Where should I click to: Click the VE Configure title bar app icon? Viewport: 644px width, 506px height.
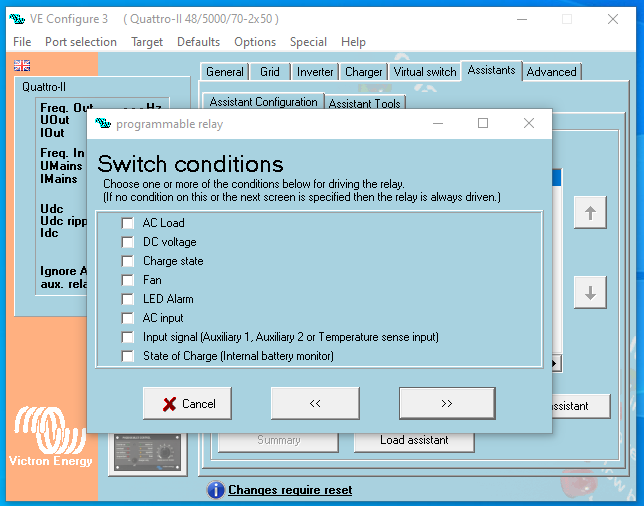pyautogui.click(x=17, y=19)
